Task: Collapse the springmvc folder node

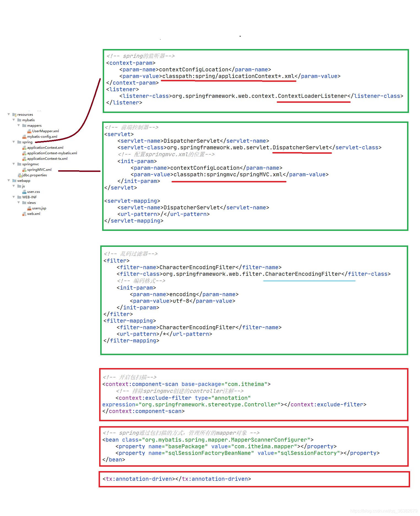Action: click(14, 164)
